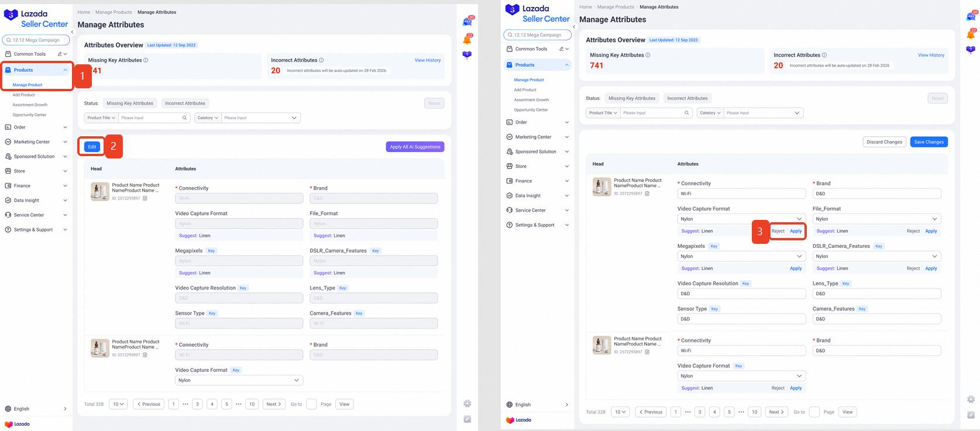The width and height of the screenshot is (980, 431).
Task: Click the settings gear icon in right view
Action: [971, 399]
